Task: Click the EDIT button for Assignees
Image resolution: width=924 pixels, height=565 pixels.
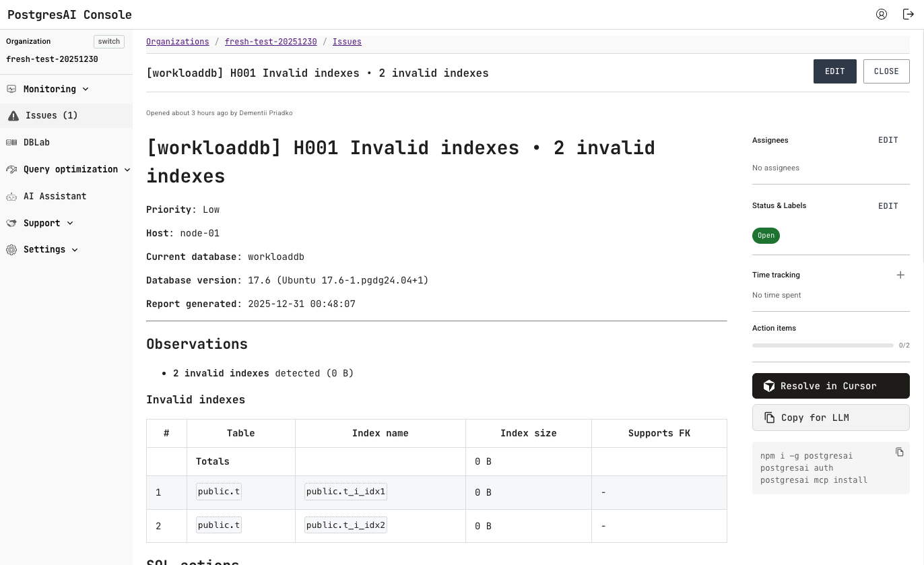Action: tap(888, 140)
